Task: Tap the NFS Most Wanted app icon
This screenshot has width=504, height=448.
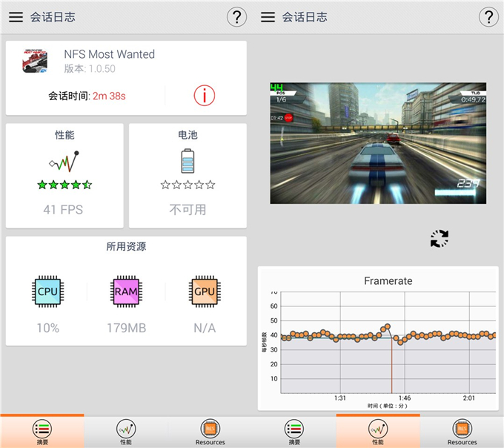Action: point(36,60)
